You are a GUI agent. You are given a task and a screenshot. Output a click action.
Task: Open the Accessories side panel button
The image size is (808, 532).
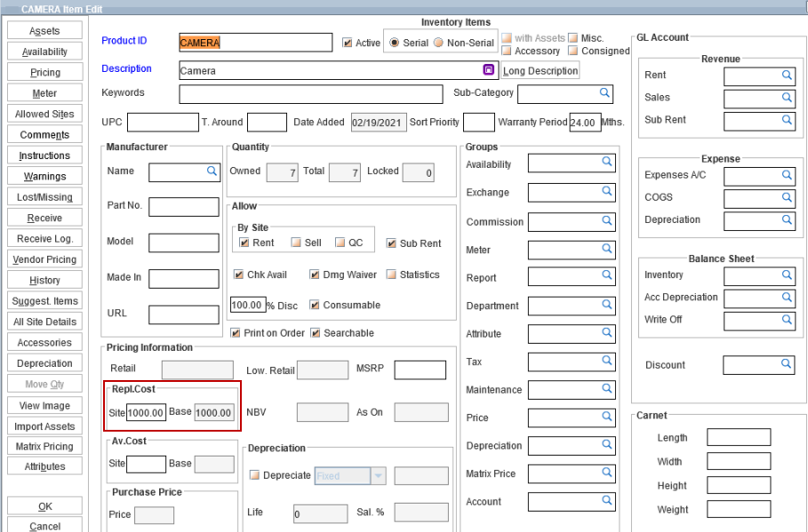point(44,343)
